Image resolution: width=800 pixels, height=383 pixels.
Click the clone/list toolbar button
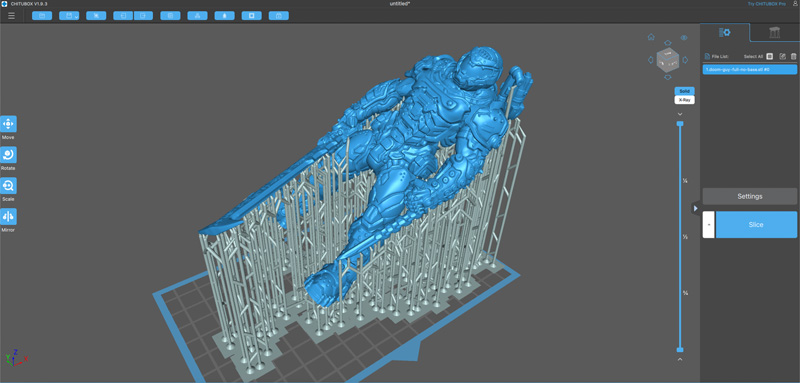point(170,16)
